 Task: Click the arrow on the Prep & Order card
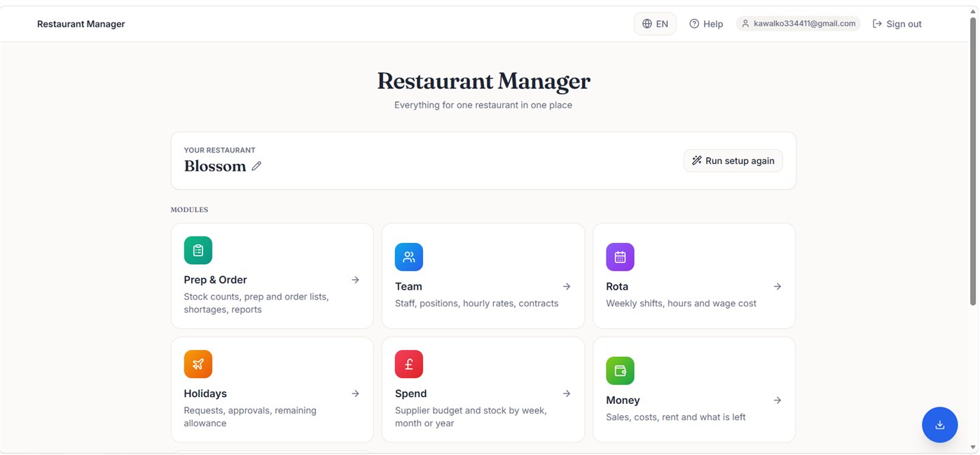(355, 280)
